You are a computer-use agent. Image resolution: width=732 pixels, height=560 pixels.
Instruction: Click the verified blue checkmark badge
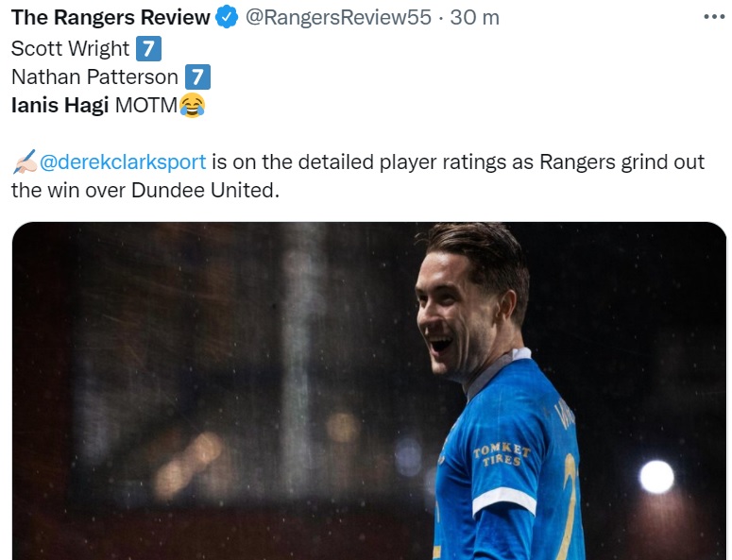pyautogui.click(x=227, y=18)
